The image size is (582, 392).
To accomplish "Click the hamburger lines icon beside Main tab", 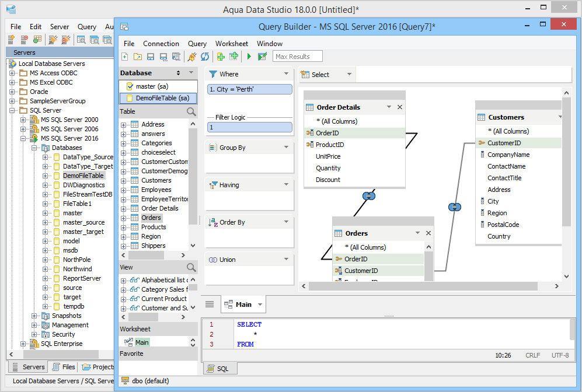I will 210,304.
